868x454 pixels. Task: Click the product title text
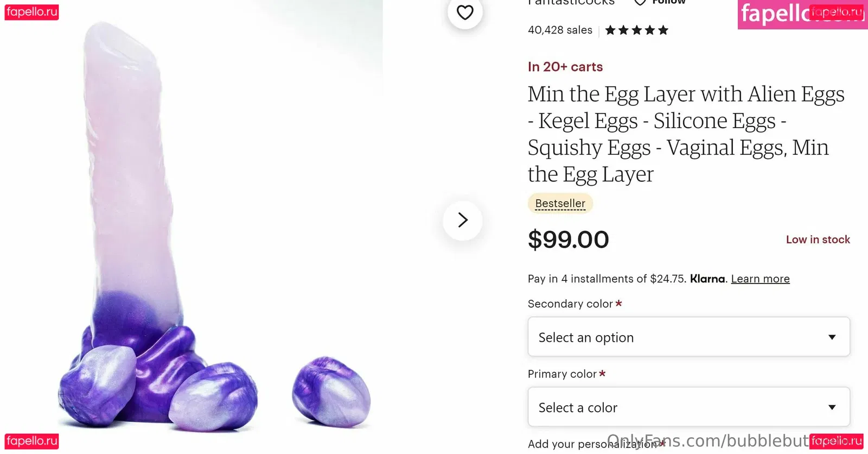tap(686, 134)
